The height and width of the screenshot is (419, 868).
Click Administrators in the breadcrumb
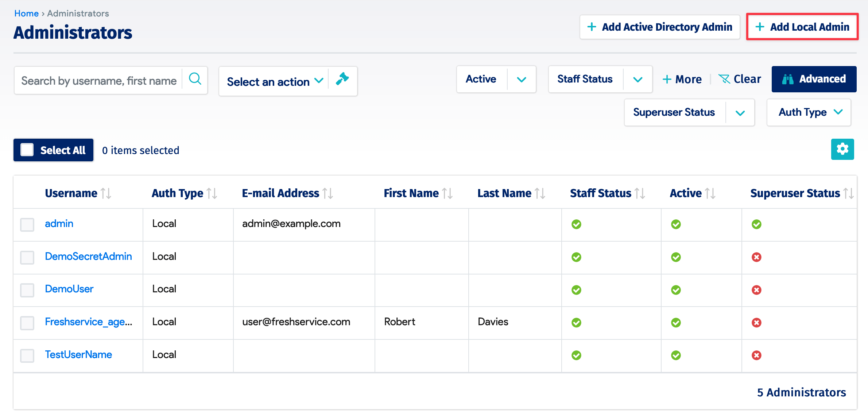77,13
